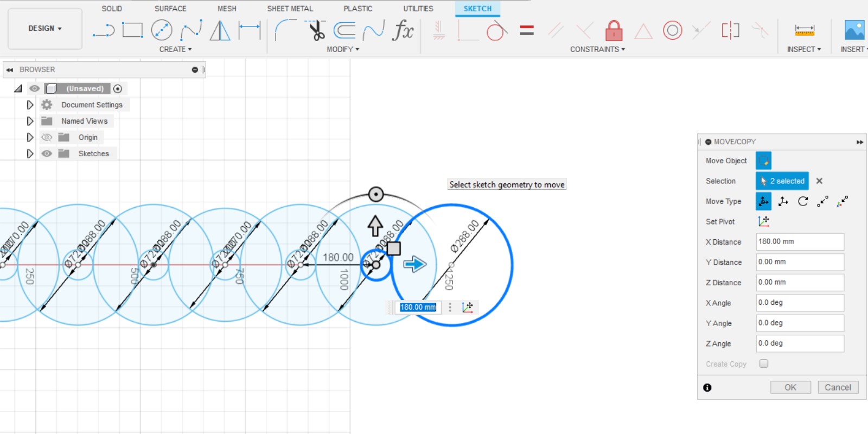Apply Fix/Unfix lock constraint

(614, 30)
